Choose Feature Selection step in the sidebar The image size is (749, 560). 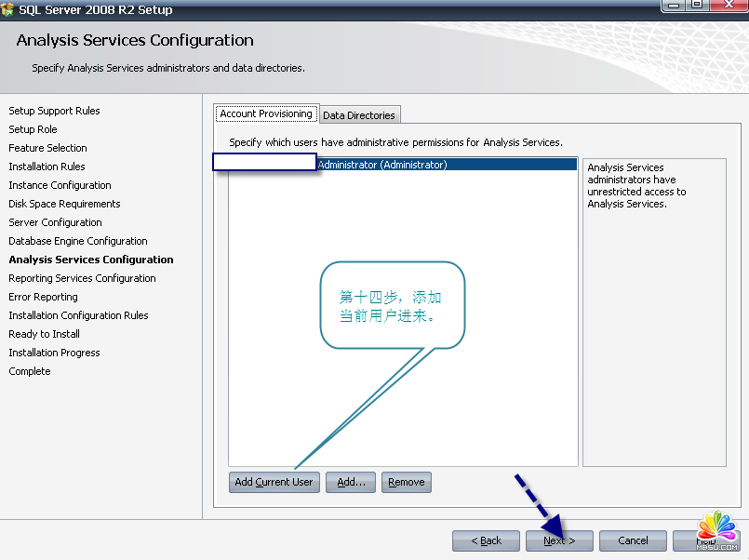coord(47,148)
